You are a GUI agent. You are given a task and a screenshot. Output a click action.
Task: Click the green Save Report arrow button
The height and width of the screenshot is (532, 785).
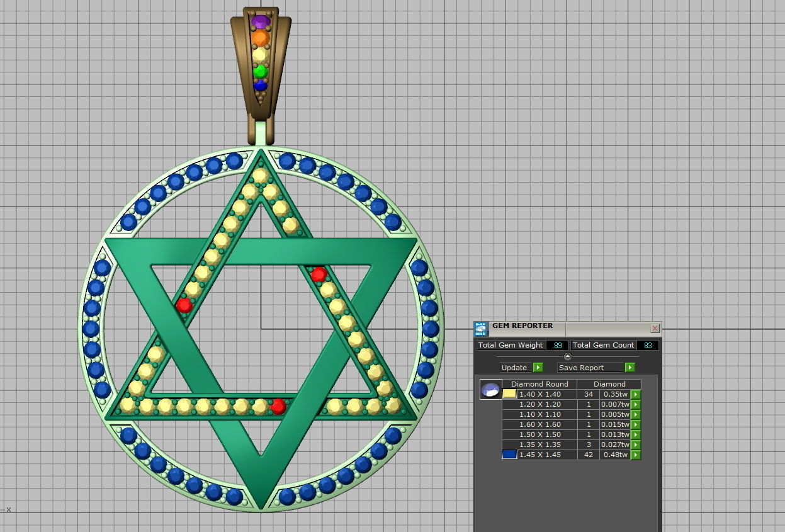(x=630, y=367)
